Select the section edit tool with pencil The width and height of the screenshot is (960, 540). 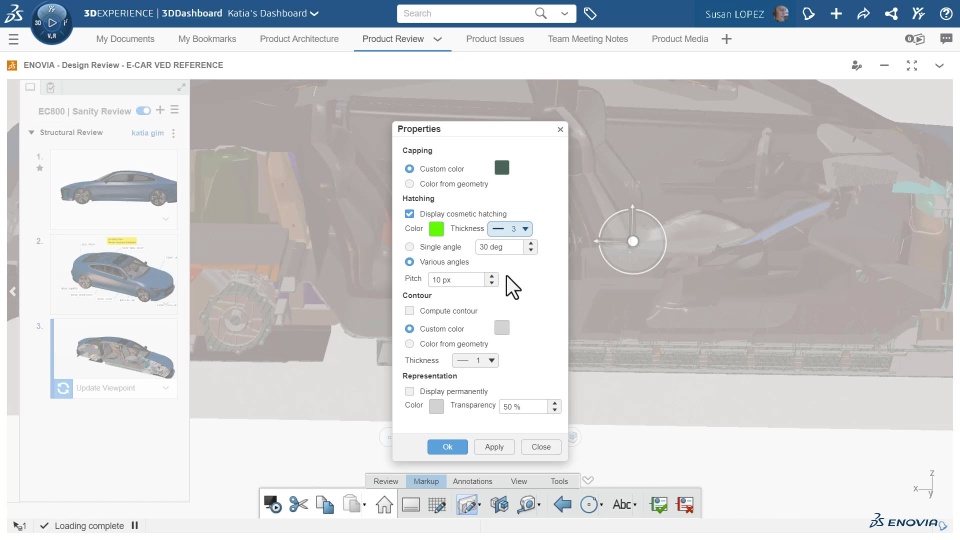pos(467,504)
